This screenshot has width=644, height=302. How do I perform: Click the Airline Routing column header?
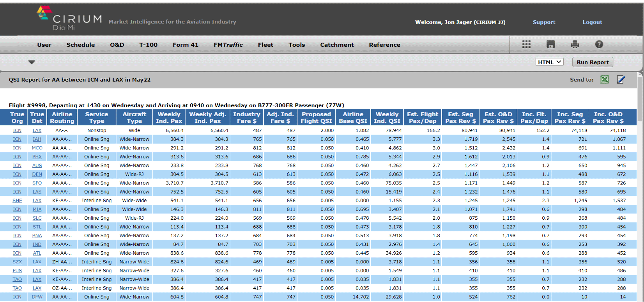click(x=62, y=117)
